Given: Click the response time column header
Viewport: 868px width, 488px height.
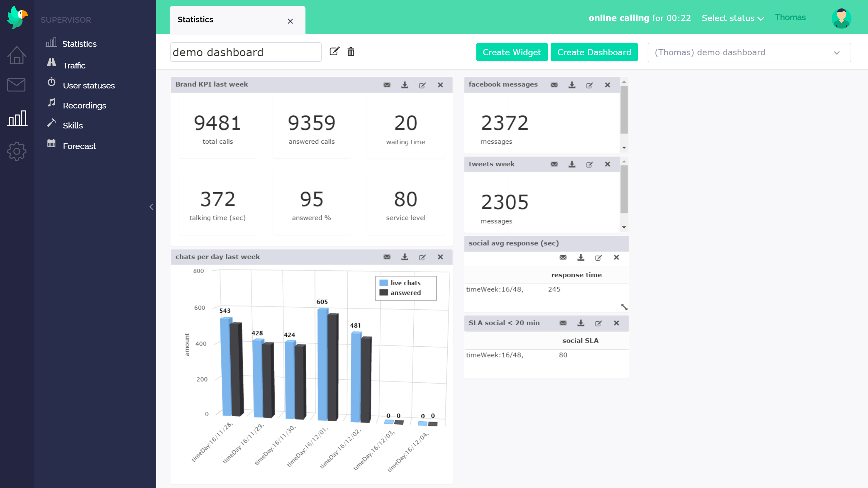Looking at the screenshot, I should pos(576,275).
